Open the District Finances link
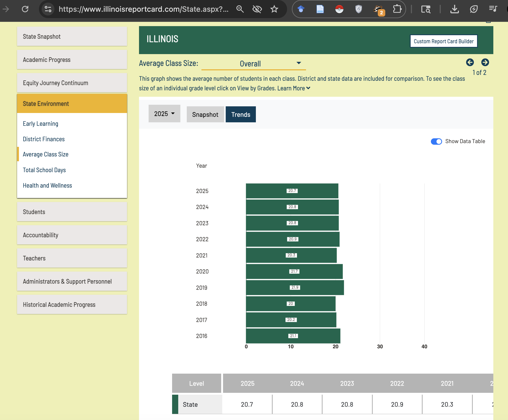 [44, 139]
